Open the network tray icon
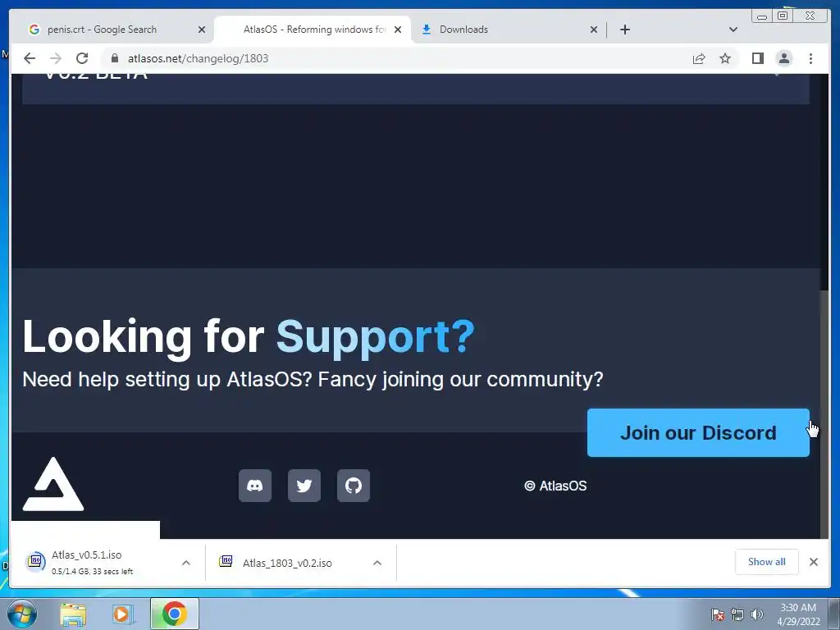Screen dimensions: 840x630 (x=737, y=614)
